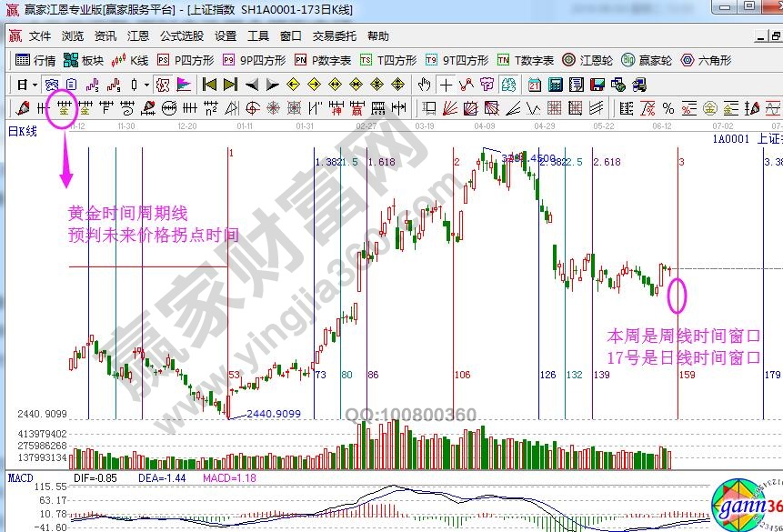Open the 六角形 hexagon chart tool
The image size is (783, 532).
(x=704, y=61)
